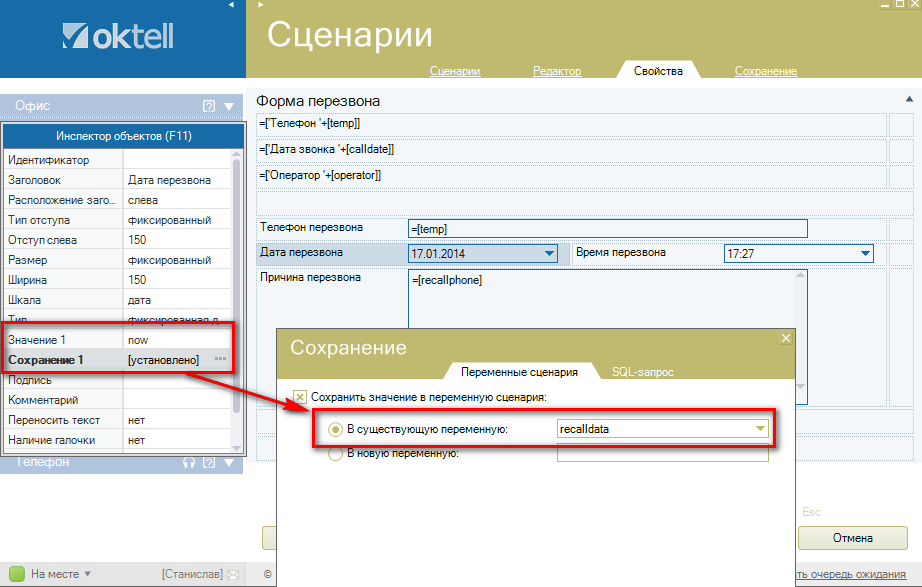This screenshot has width=922, height=587.
Task: Collapse the Офис panel arrow
Action: coord(229,106)
